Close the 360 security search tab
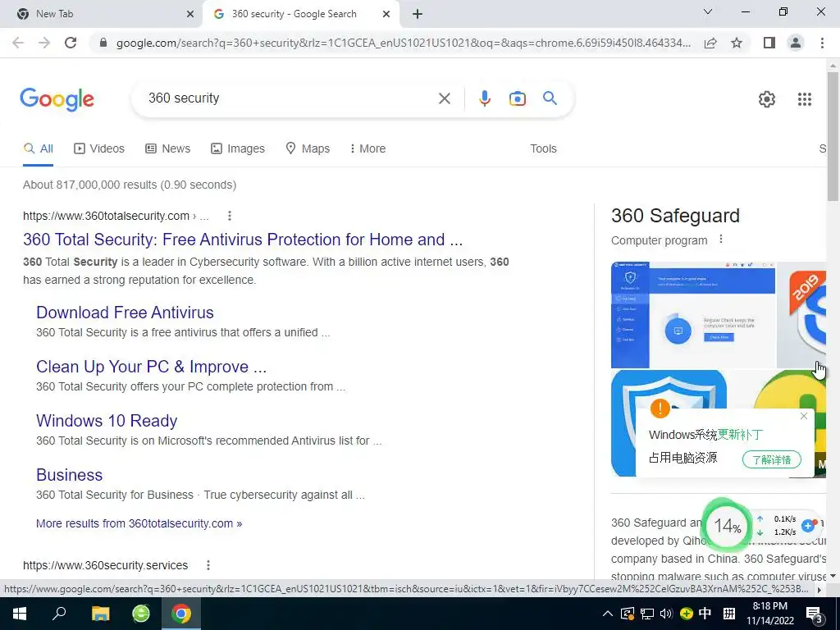The image size is (840, 630). (386, 15)
